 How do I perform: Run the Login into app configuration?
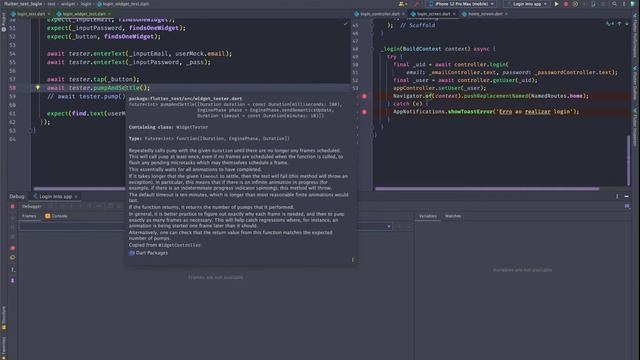556,4
